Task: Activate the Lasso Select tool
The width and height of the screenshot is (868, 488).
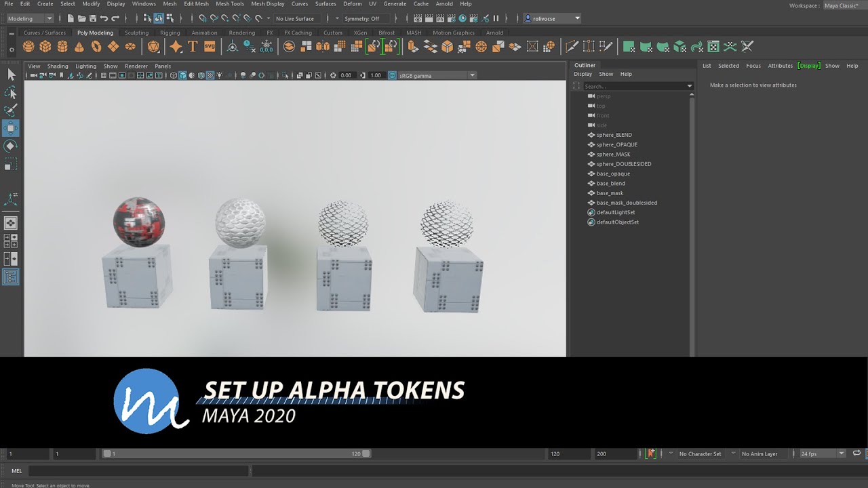Action: pos(11,92)
